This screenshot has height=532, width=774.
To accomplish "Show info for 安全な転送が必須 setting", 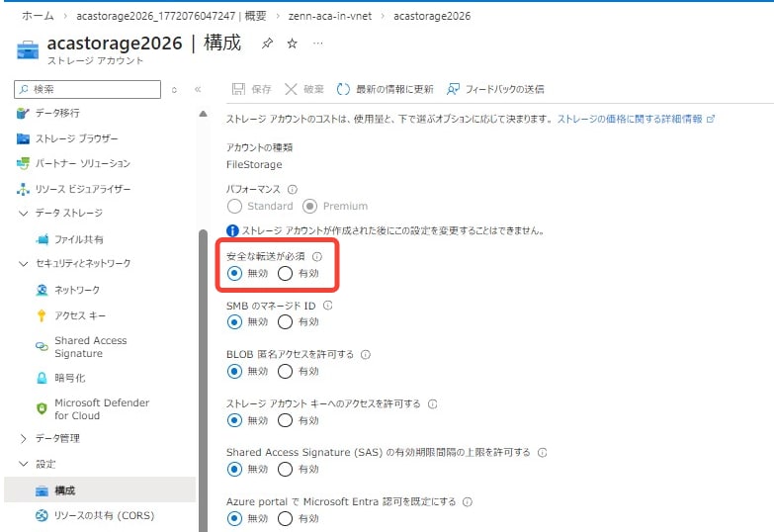I will click(x=317, y=256).
